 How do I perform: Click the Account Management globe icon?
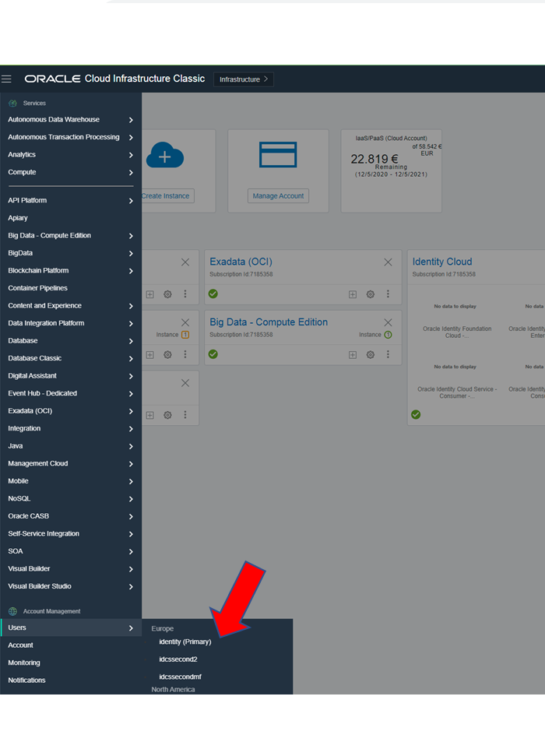pos(13,611)
